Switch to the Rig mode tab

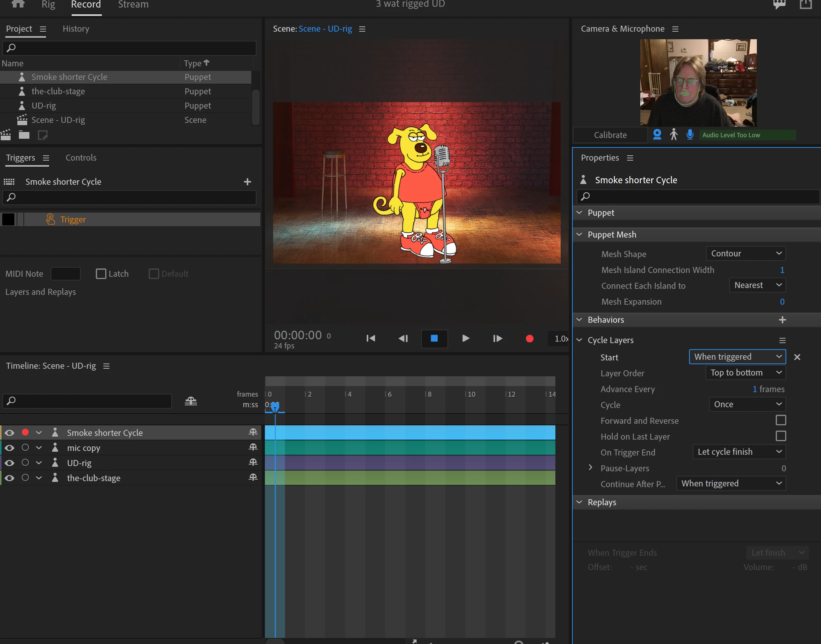click(x=48, y=5)
